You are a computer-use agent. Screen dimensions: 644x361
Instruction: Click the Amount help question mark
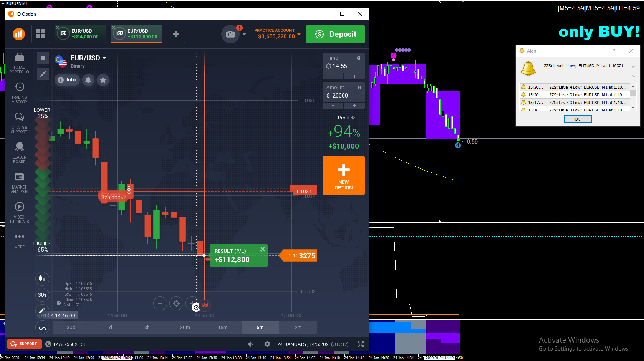click(x=359, y=88)
